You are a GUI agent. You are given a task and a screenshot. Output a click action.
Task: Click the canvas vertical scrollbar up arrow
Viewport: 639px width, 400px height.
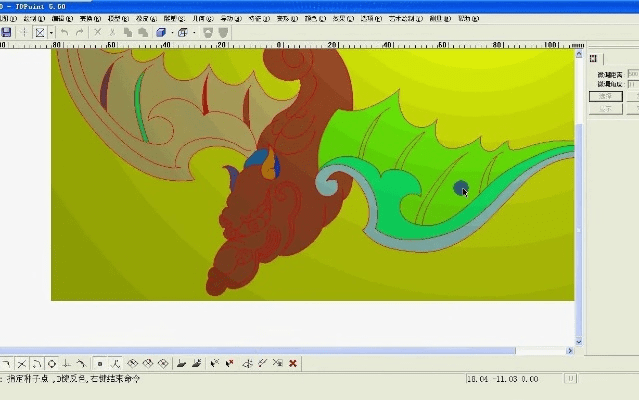pyautogui.click(x=578, y=56)
